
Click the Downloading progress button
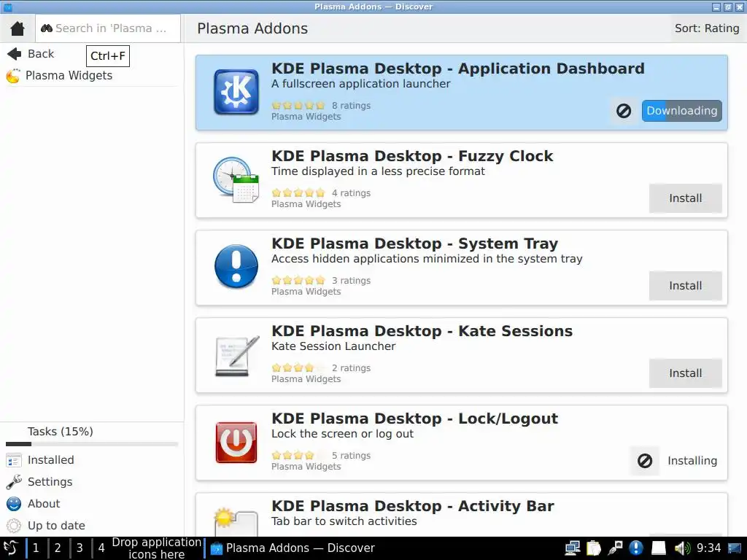682,111
